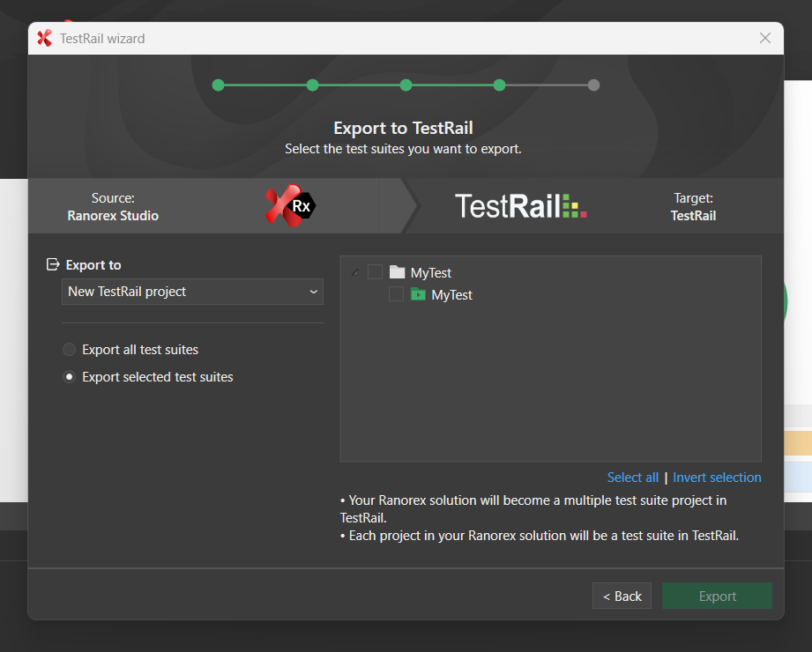The image size is (812, 652).
Task: Go back with the < Back button
Action: (622, 596)
